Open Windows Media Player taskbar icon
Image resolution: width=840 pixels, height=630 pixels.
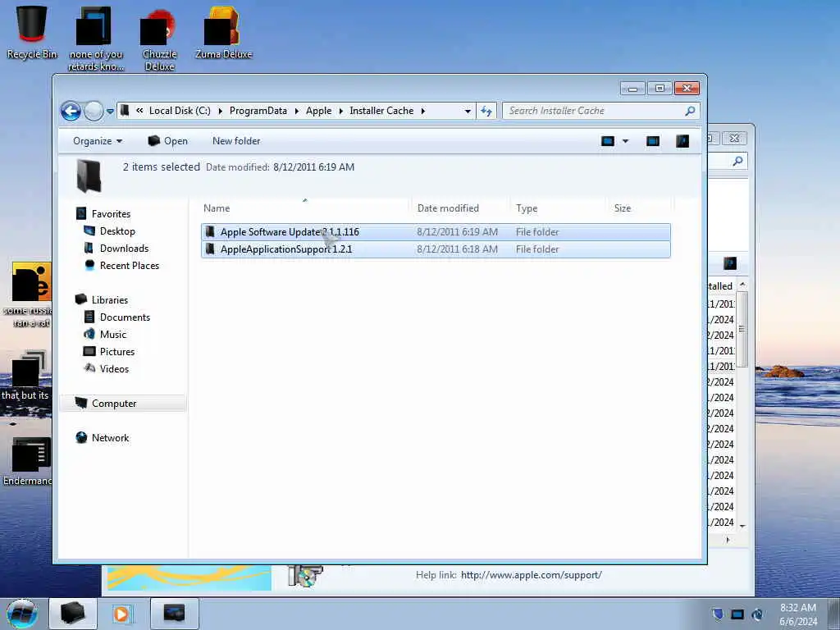coord(122,614)
